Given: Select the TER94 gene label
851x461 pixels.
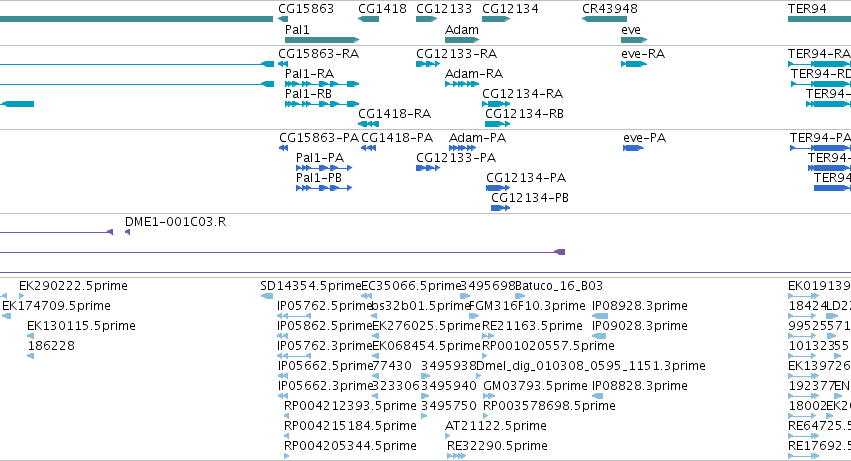Looking at the screenshot, I should coord(807,9).
